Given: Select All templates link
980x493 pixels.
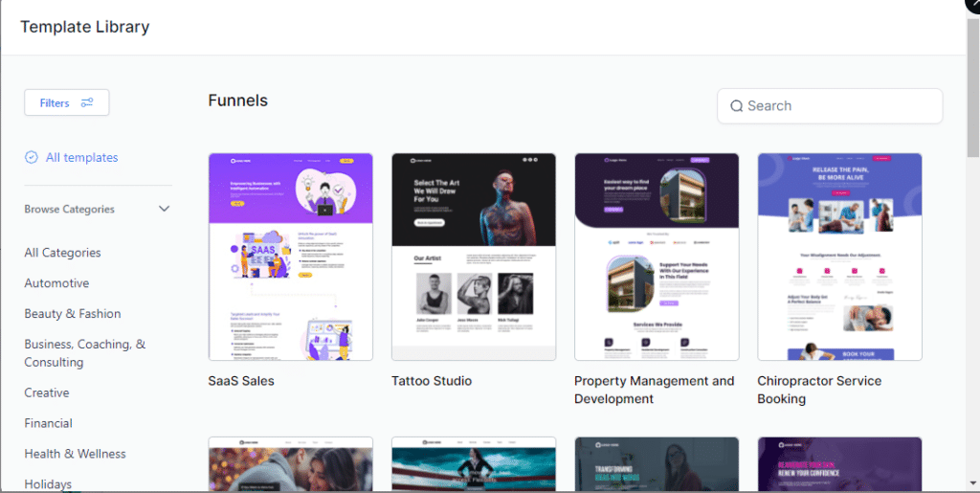Looking at the screenshot, I should click(81, 157).
